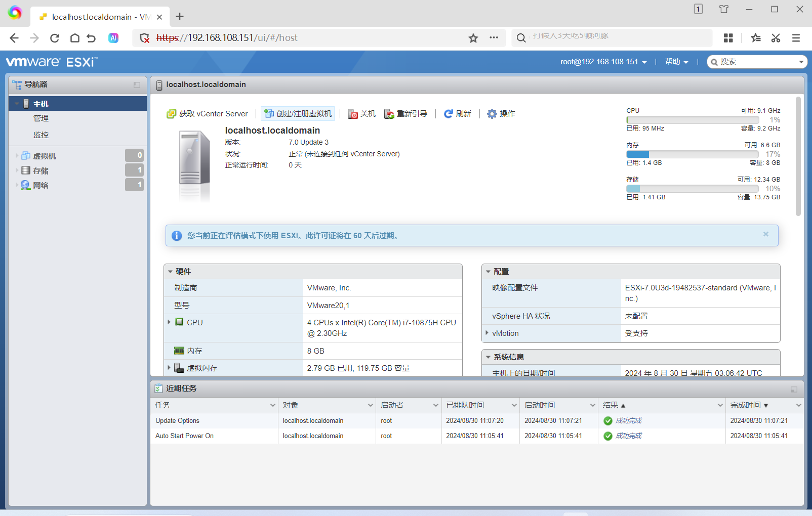
Task: Open the browser AI assistant icon
Action: [113, 38]
